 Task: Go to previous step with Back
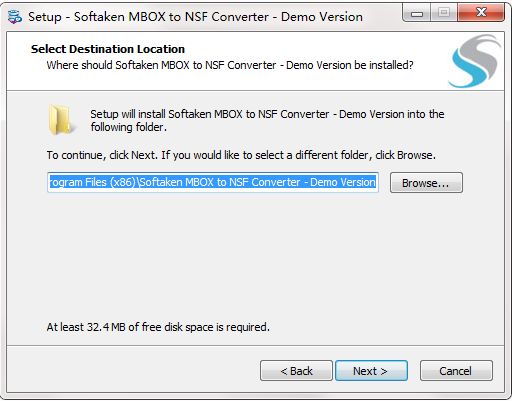click(296, 371)
